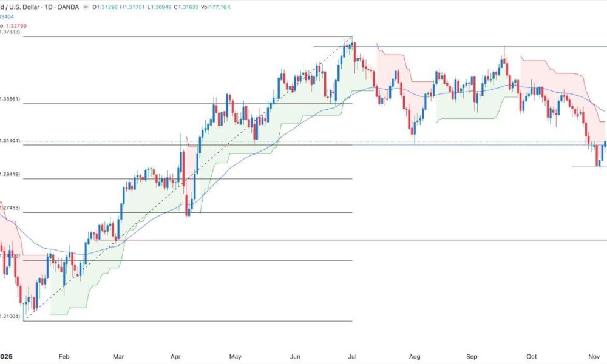The width and height of the screenshot is (607, 364).
Task: Select the 1.31404 Fibonacci level label
Action: [x=10, y=140]
